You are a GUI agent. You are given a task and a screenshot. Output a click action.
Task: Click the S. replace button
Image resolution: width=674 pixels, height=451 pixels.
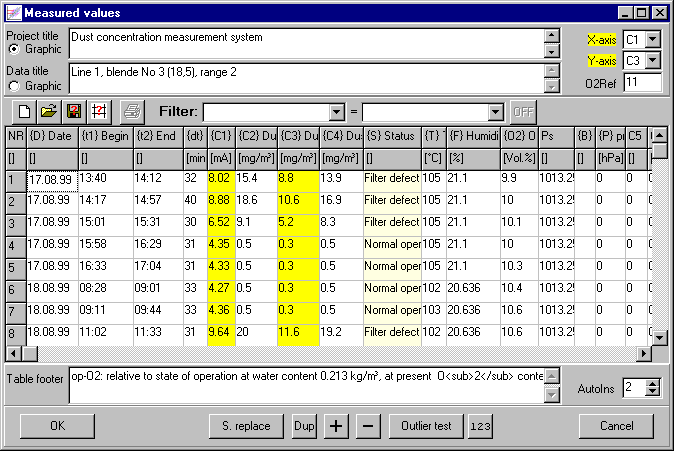246,425
